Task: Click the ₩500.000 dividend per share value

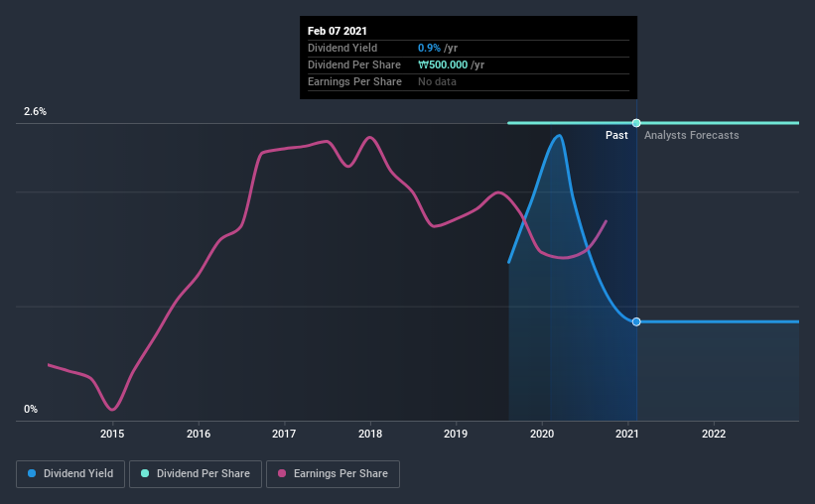Action: (x=443, y=64)
